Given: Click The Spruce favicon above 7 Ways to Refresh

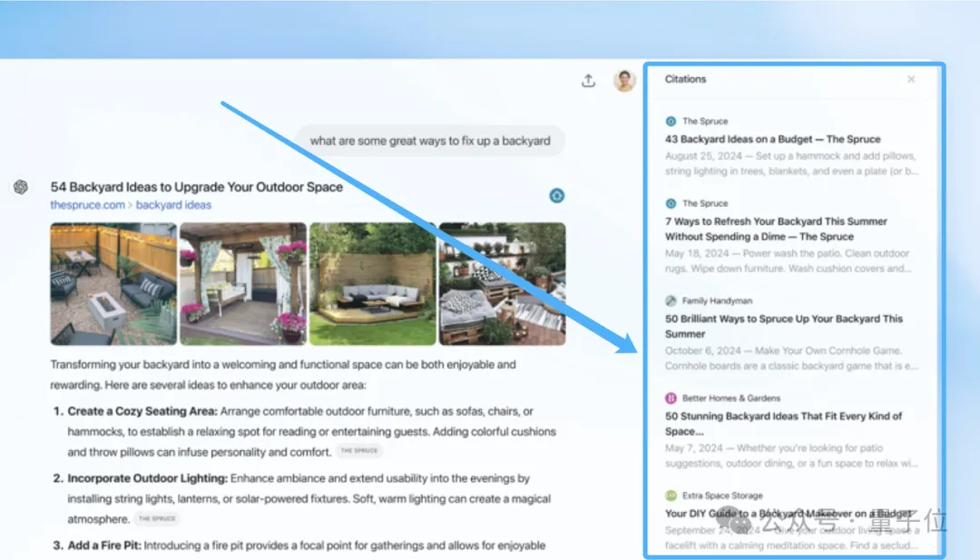Looking at the screenshot, I should (x=671, y=203).
